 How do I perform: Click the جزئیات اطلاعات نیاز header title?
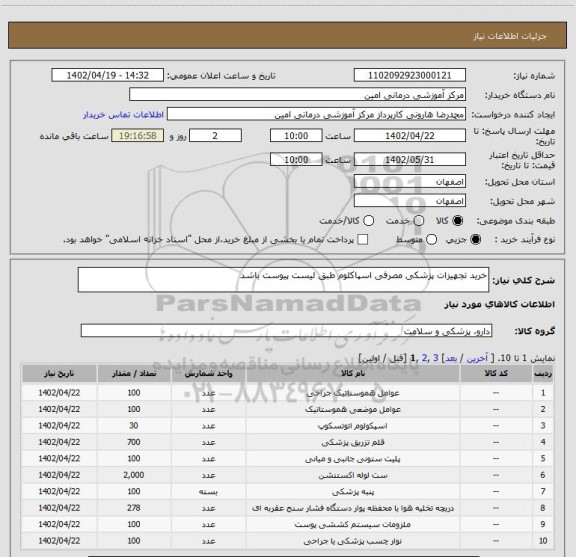pyautogui.click(x=510, y=36)
